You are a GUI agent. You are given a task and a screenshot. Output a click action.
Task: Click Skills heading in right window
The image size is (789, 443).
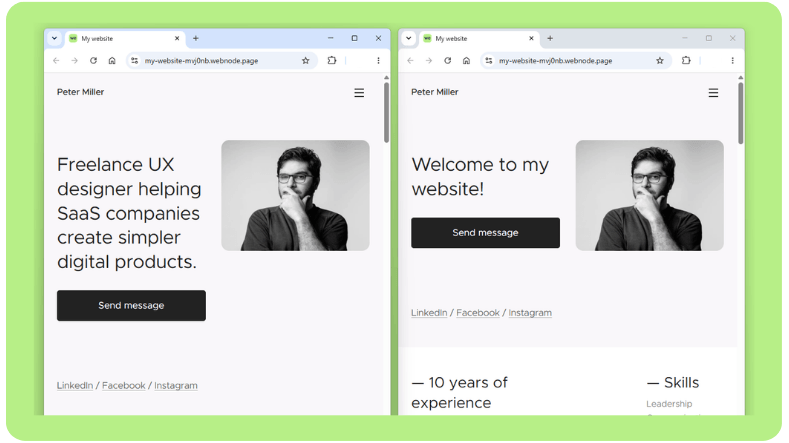pos(673,383)
